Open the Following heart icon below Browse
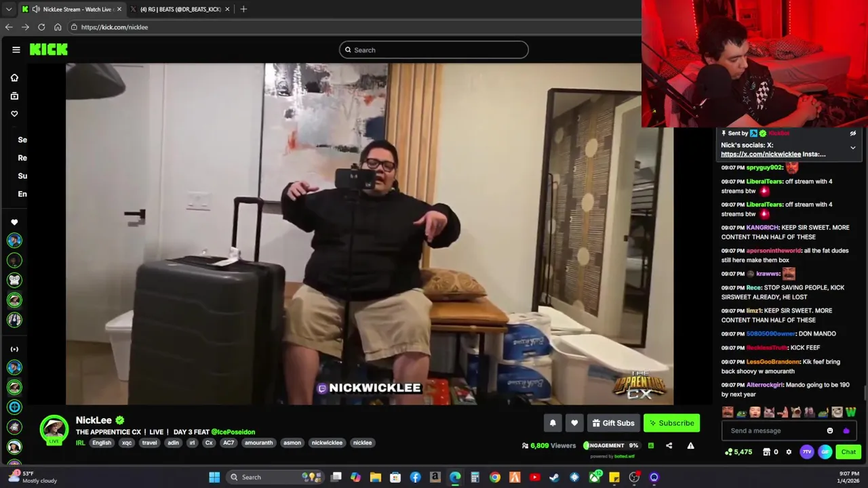This screenshot has height=488, width=868. (14, 114)
